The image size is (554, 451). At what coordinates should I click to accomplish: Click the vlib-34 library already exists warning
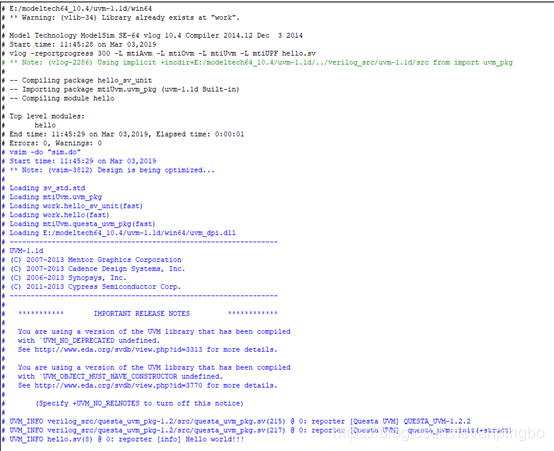click(x=124, y=17)
